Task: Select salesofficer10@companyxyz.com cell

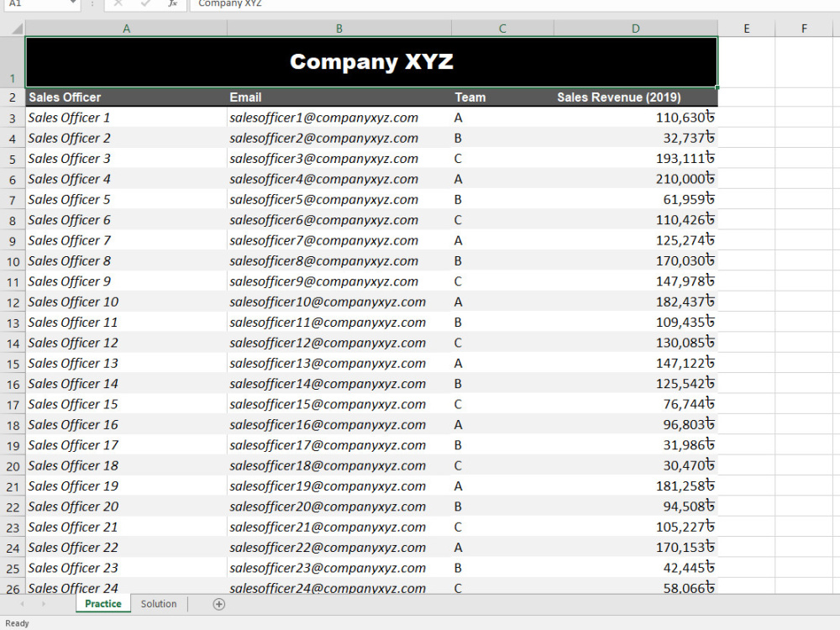Action: point(339,302)
